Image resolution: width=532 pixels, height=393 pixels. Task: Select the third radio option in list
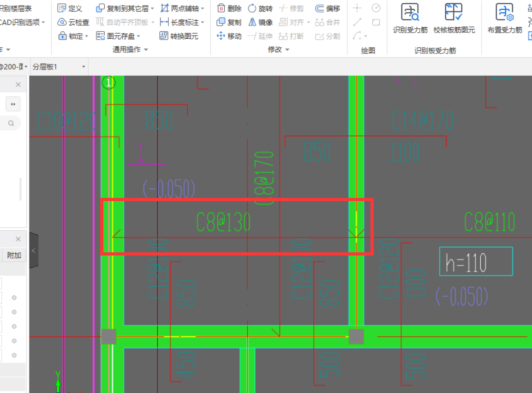click(x=14, y=326)
